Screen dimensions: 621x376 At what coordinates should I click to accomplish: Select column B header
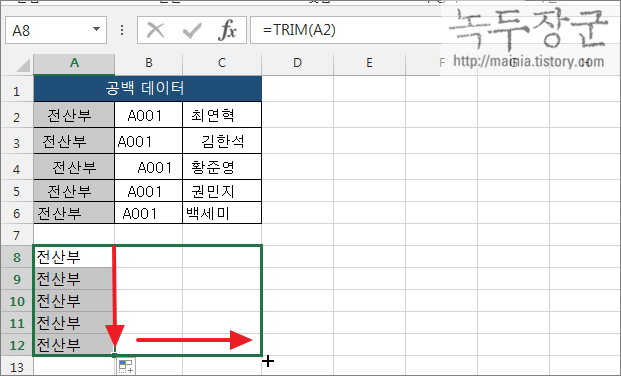[149, 63]
